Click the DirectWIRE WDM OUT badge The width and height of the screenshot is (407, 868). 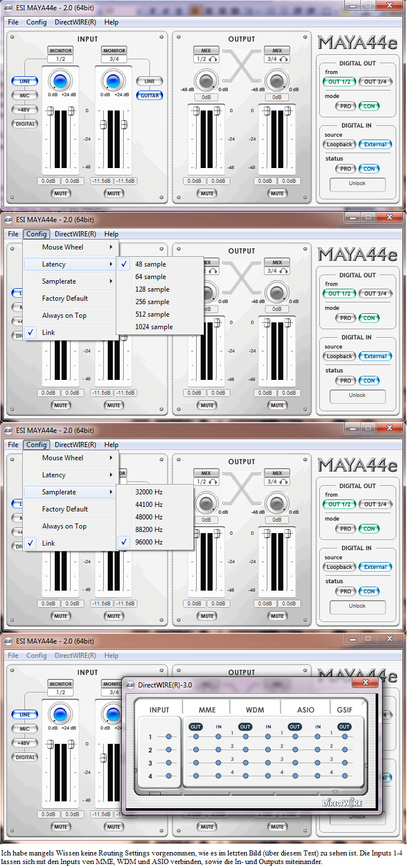click(x=245, y=727)
